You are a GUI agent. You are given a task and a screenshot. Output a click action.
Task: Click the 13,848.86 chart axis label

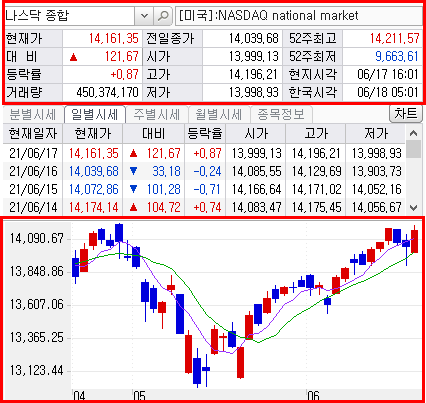tap(37, 272)
